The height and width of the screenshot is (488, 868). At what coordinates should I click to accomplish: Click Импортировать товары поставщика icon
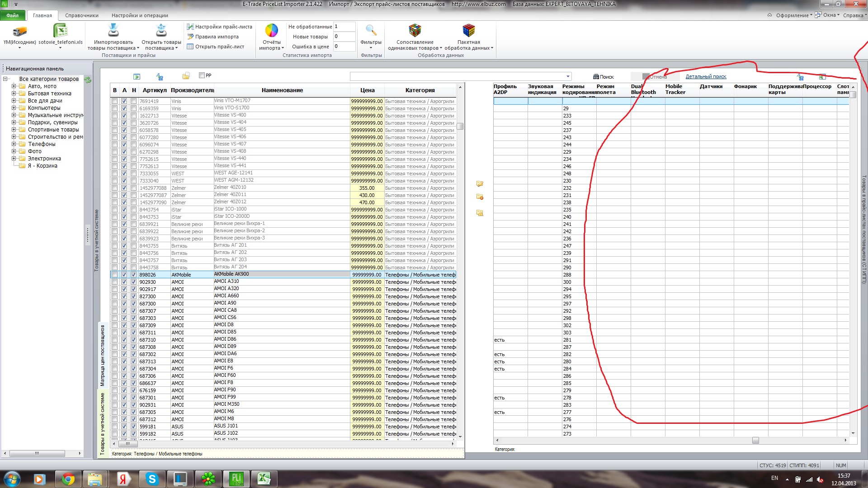pos(113,30)
